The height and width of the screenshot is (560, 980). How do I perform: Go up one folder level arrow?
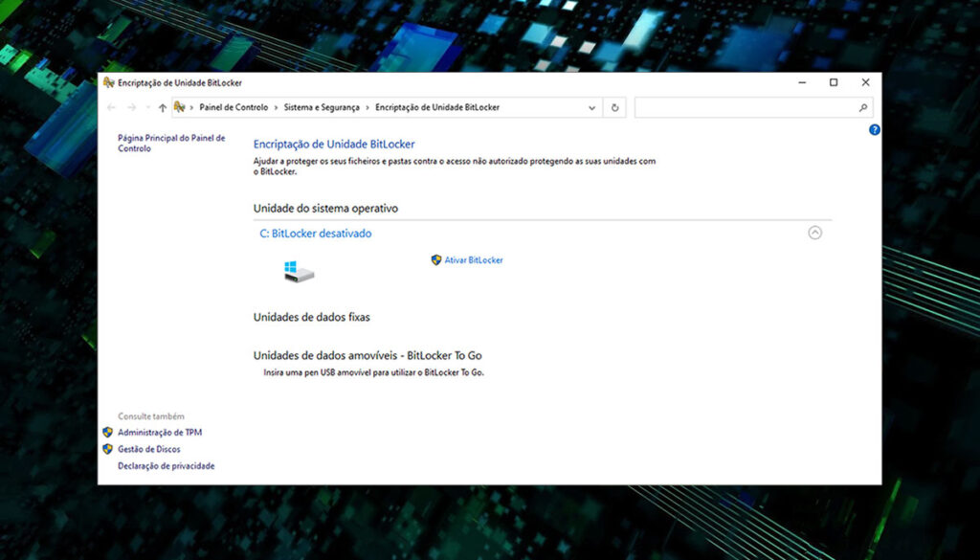[x=163, y=107]
